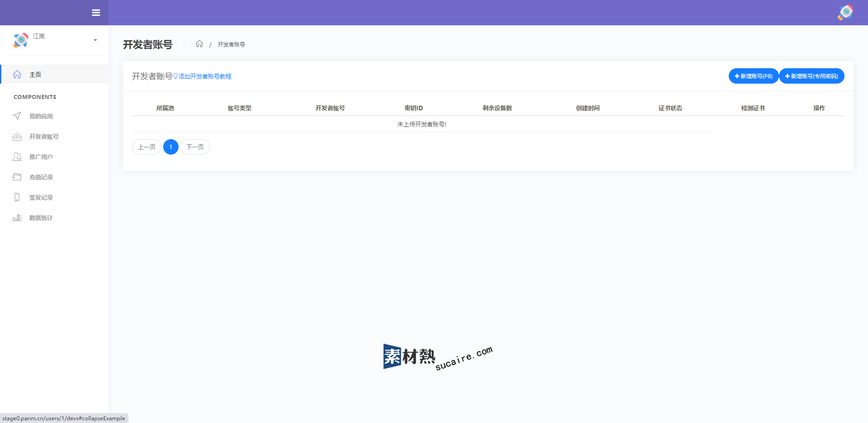Open 数据统计 menu item
The image size is (868, 423).
pyautogui.click(x=41, y=218)
